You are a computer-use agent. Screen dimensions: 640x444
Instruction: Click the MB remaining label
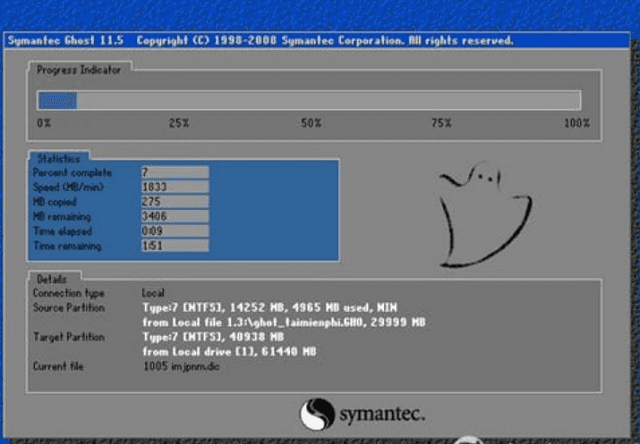tap(62, 217)
